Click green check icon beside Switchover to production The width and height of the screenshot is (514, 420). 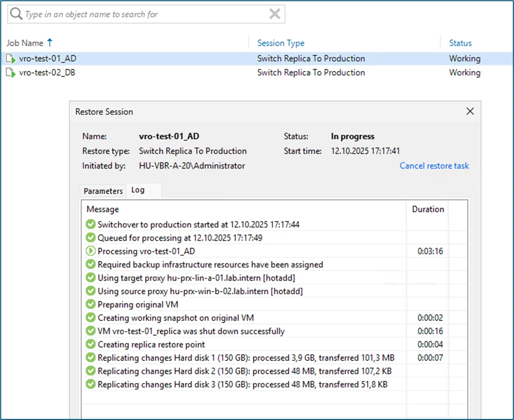pyautogui.click(x=90, y=225)
